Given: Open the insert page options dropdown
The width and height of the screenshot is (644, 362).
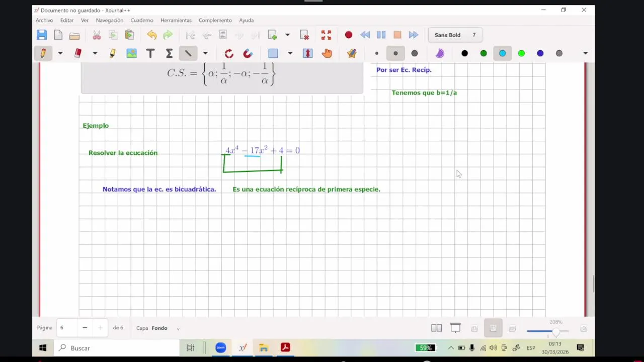Looking at the screenshot, I should (x=287, y=35).
